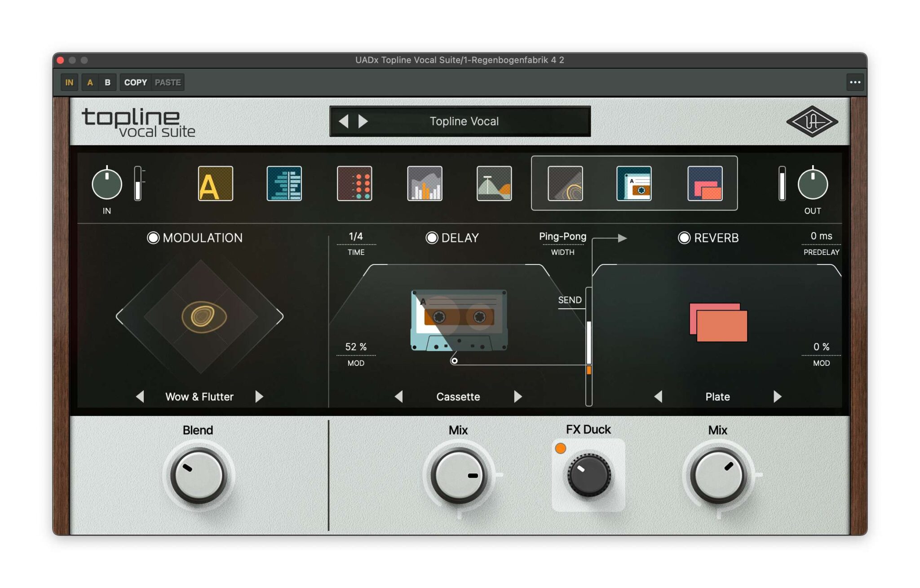
Task: Browse to previous delay type from Cassette
Action: coord(399,397)
